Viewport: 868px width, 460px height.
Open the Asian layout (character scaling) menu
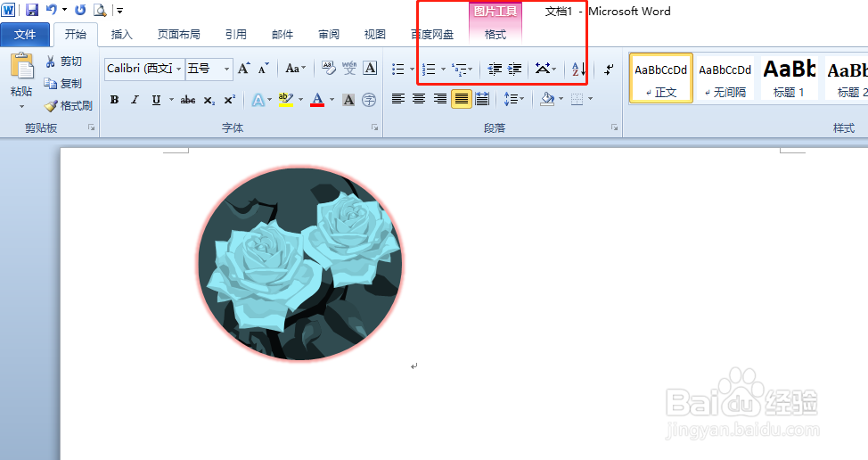coord(545,69)
